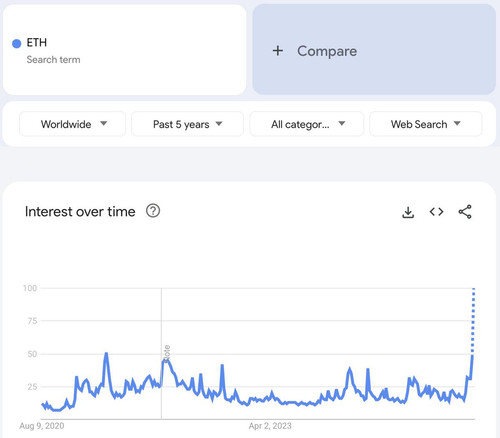Click the Aug 9, 2020 axis label
The width and height of the screenshot is (500, 438).
tap(42, 426)
